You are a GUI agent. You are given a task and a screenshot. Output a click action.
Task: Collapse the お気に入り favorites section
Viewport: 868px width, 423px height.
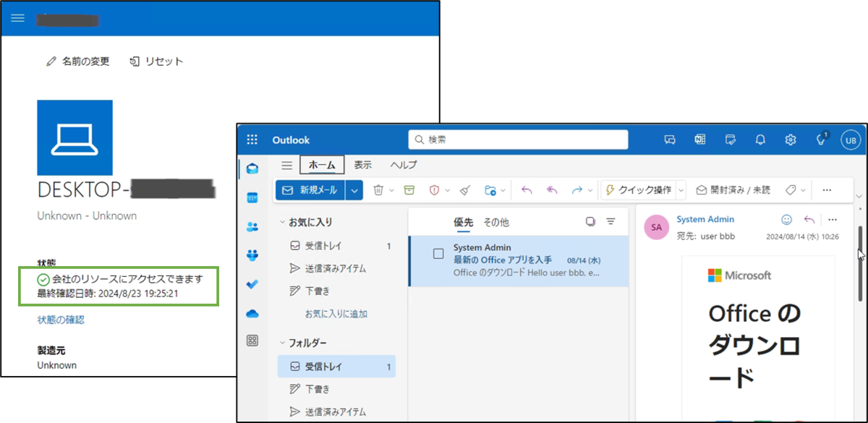pyautogui.click(x=283, y=222)
